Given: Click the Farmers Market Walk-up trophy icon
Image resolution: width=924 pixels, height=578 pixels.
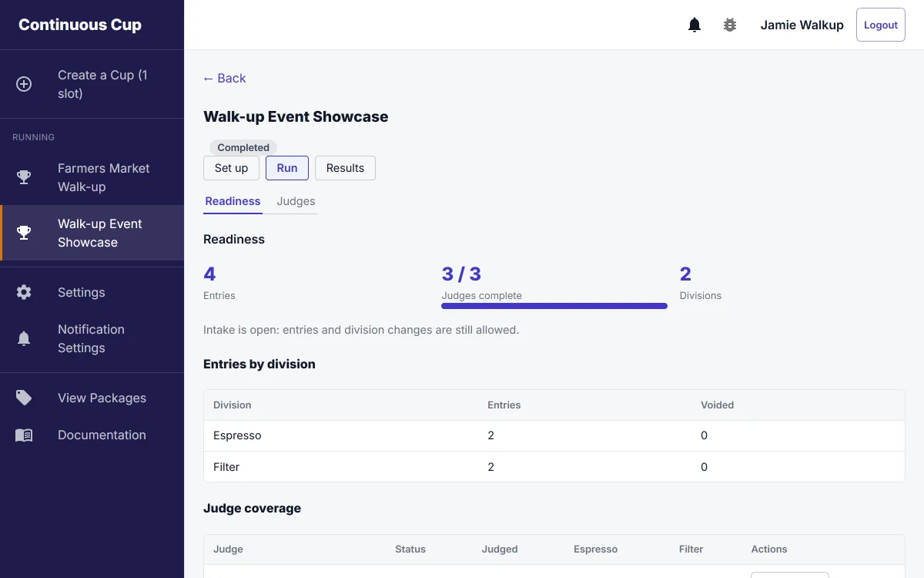Looking at the screenshot, I should pos(24,177).
